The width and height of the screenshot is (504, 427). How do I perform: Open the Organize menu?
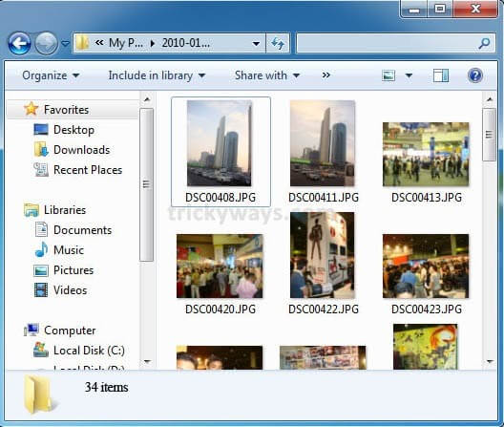(51, 75)
